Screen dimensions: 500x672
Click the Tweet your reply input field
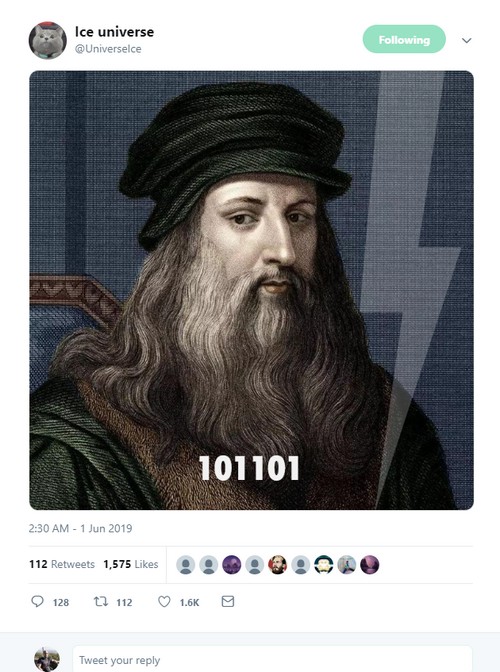click(x=272, y=660)
